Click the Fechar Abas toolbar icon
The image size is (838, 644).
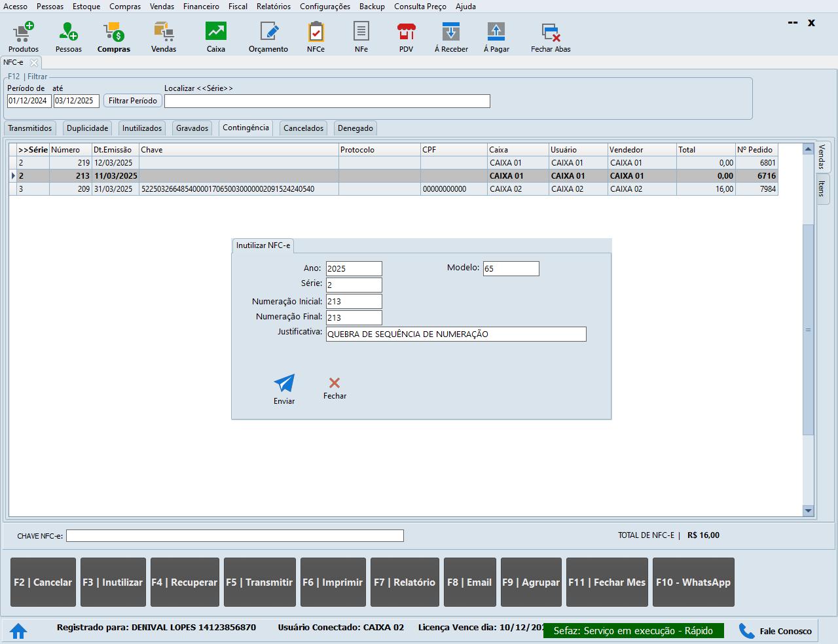coord(550,37)
